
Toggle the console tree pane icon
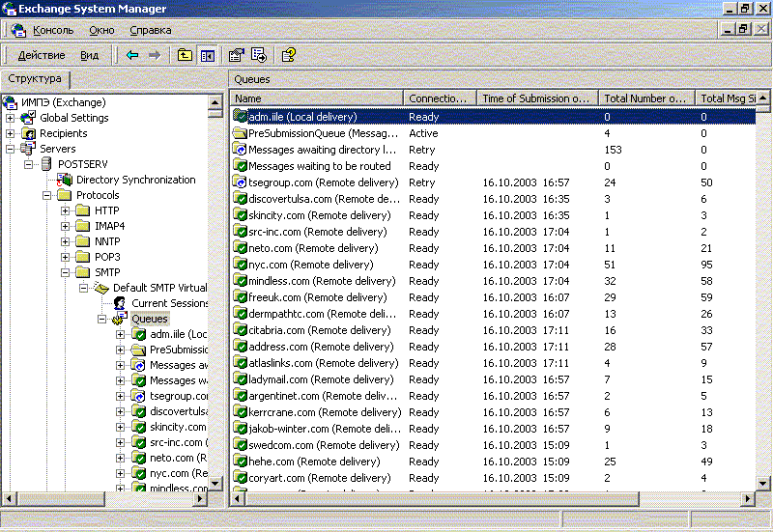(208, 55)
